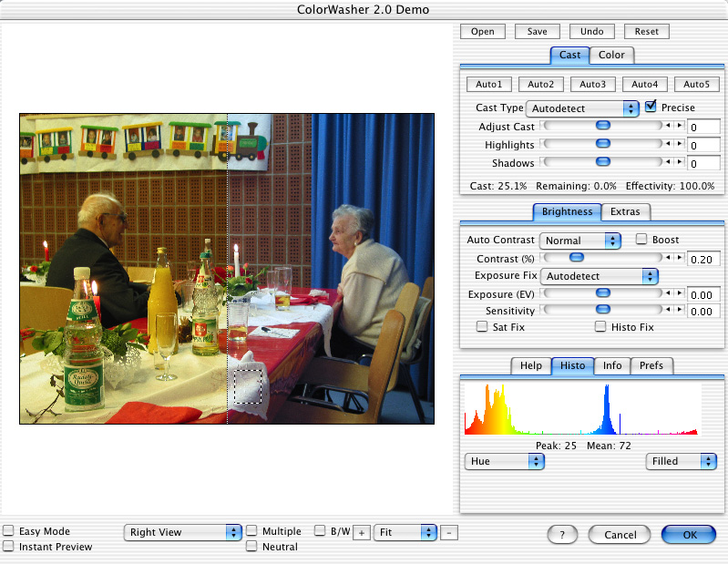Open help with the question mark button
This screenshot has height=564, width=728.
tap(562, 535)
